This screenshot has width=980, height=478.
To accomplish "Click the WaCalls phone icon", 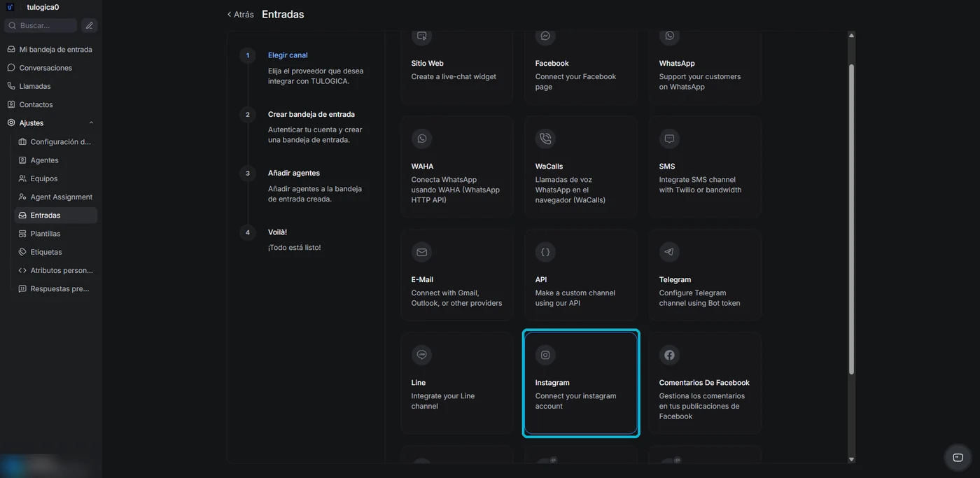I will coord(545,139).
